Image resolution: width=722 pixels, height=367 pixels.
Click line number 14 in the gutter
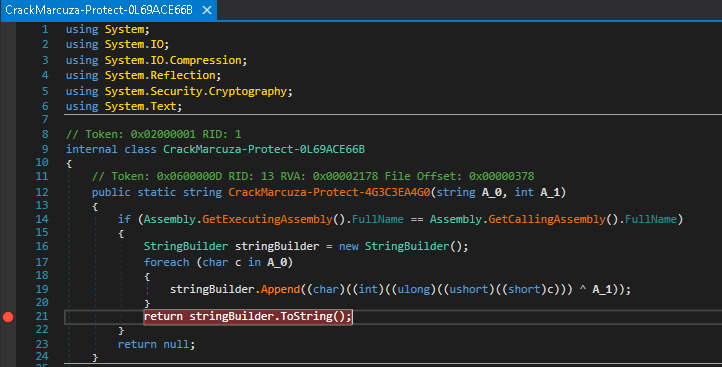42,219
